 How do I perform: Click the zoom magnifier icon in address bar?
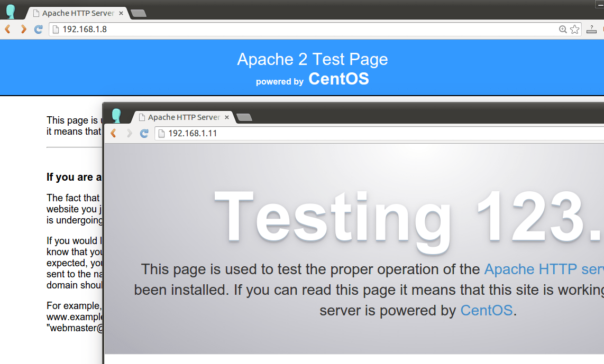pos(563,30)
